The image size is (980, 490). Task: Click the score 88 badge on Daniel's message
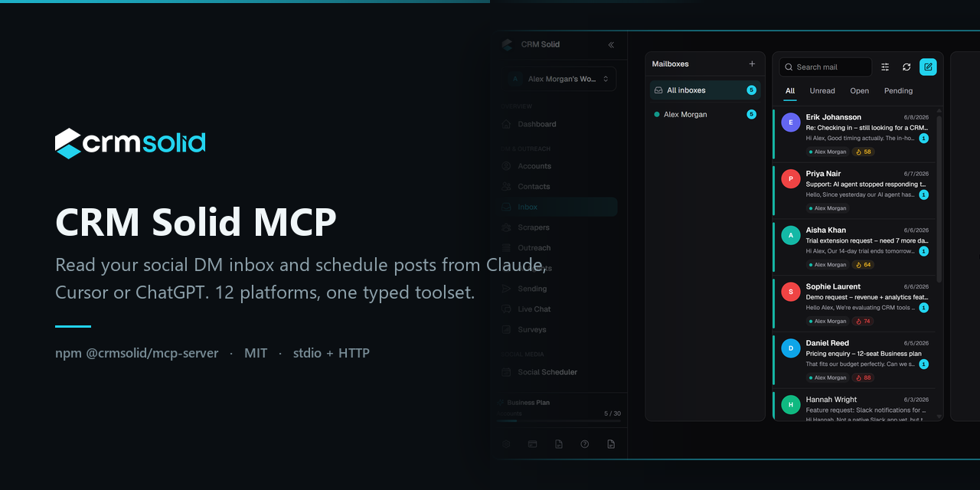coord(863,378)
